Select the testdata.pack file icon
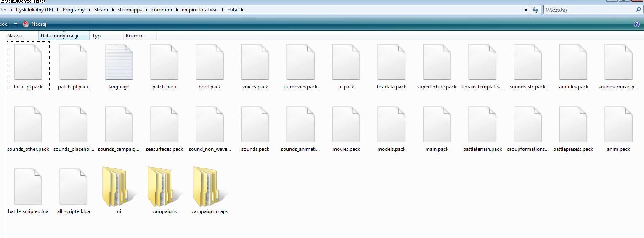The width and height of the screenshot is (644, 238). (392, 62)
